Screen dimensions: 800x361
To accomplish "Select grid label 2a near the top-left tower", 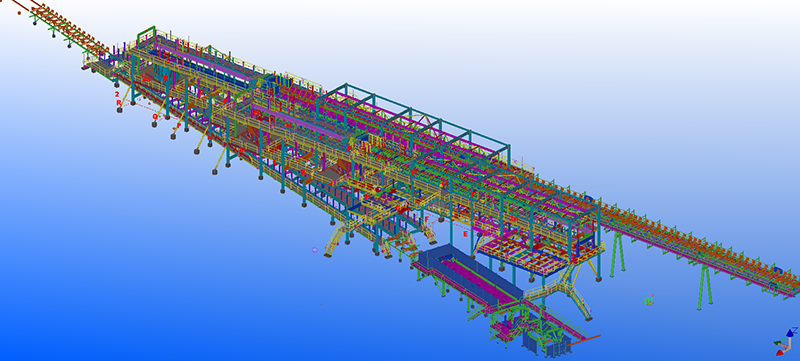I will tap(147, 79).
